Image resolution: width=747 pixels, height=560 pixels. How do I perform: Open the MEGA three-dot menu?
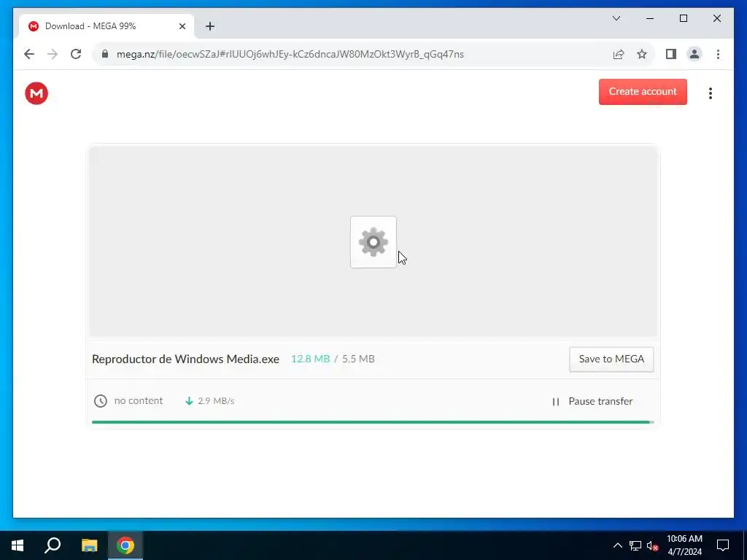(x=711, y=93)
